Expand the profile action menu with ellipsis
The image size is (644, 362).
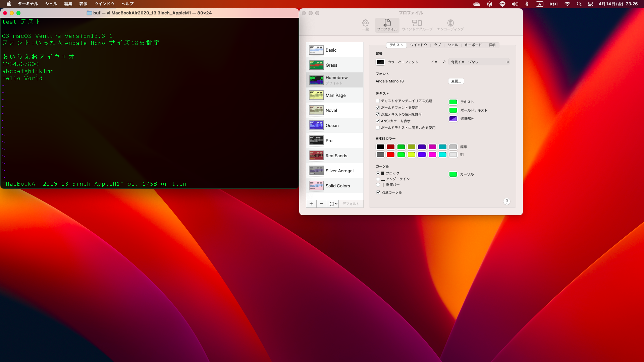[333, 204]
